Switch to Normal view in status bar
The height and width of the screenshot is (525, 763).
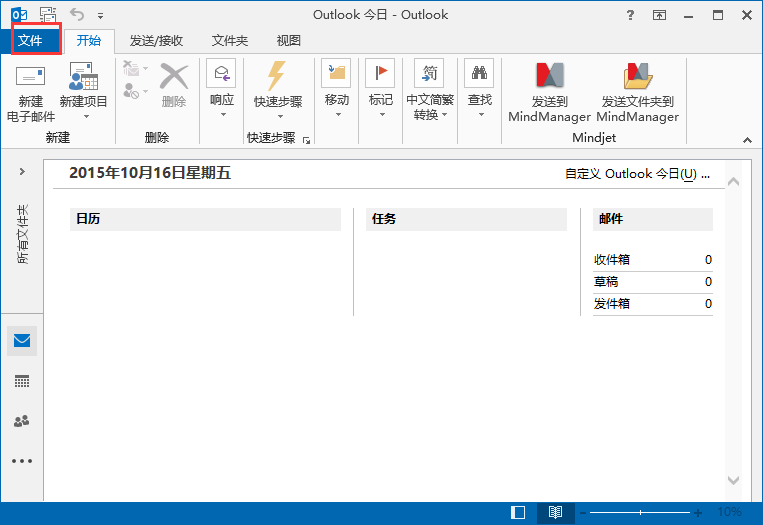click(x=518, y=512)
